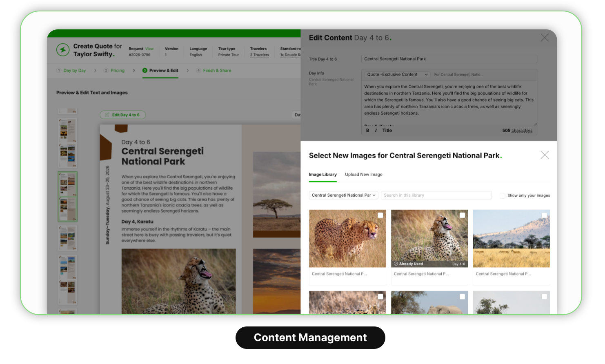Apply bold formatting in the Day Info editor
The height and width of the screenshot is (364, 605).
[x=367, y=131]
